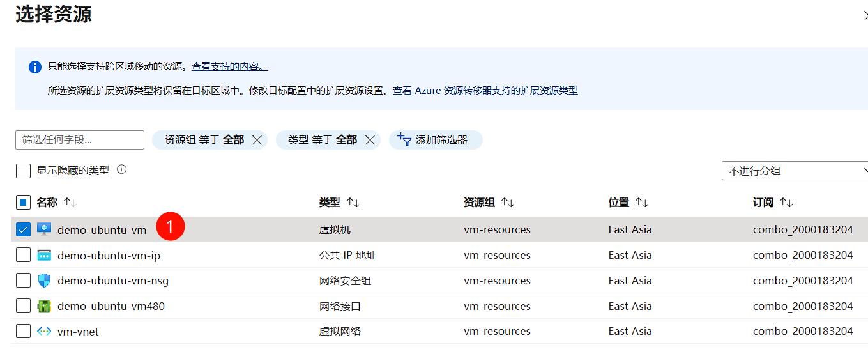The image size is (868, 363).
Task: Click the virtual machine icon for demo-ubuntu-vm
Action: (43, 229)
